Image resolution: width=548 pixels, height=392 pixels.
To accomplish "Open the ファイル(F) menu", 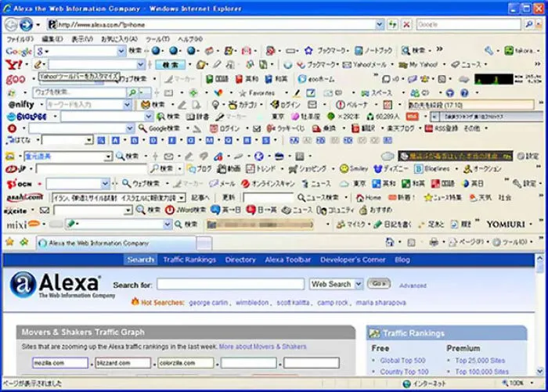I will tap(20, 39).
